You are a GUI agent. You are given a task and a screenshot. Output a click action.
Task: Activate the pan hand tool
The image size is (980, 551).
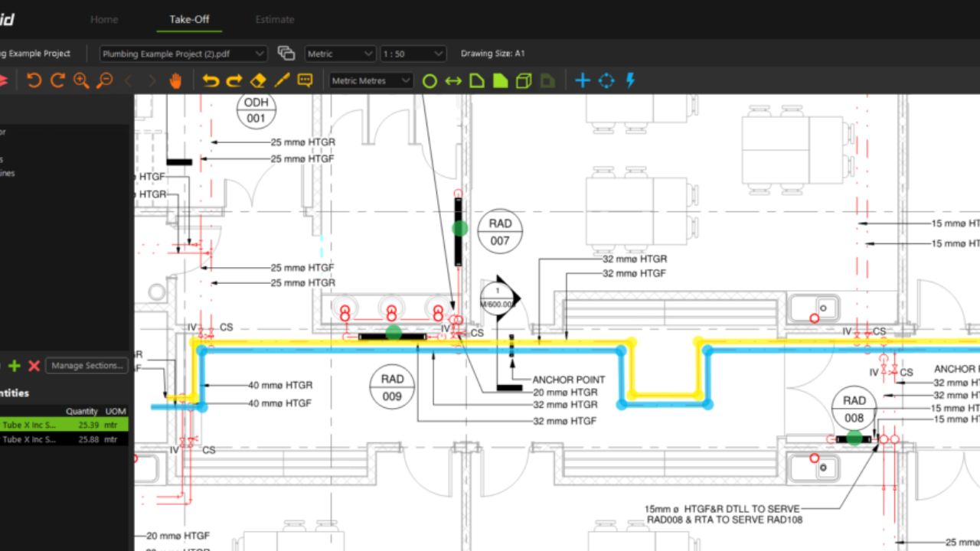pos(175,80)
